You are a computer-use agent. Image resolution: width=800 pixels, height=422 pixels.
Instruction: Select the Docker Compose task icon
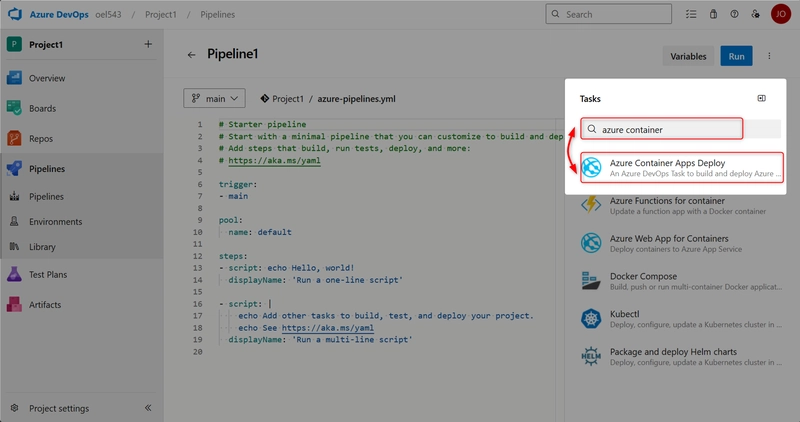click(x=591, y=281)
